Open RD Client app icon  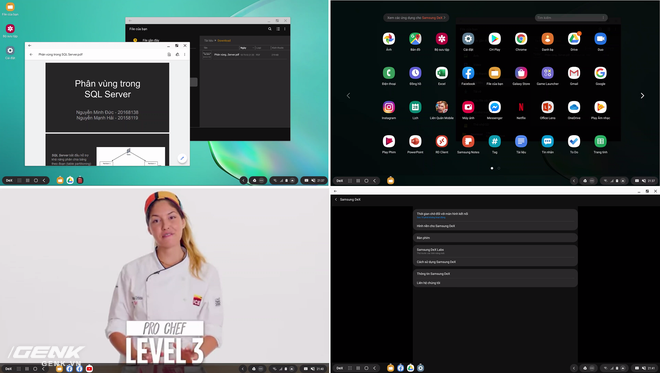pyautogui.click(x=442, y=141)
